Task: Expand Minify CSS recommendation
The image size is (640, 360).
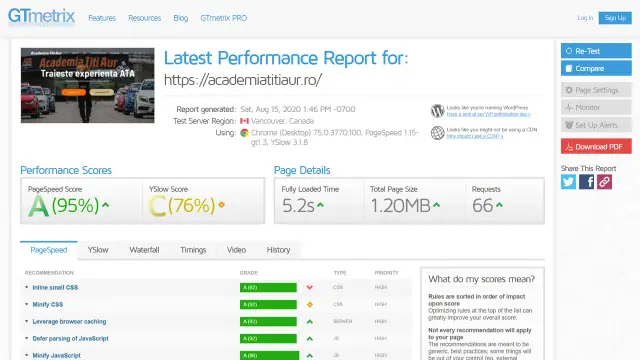Action: pyautogui.click(x=47, y=304)
